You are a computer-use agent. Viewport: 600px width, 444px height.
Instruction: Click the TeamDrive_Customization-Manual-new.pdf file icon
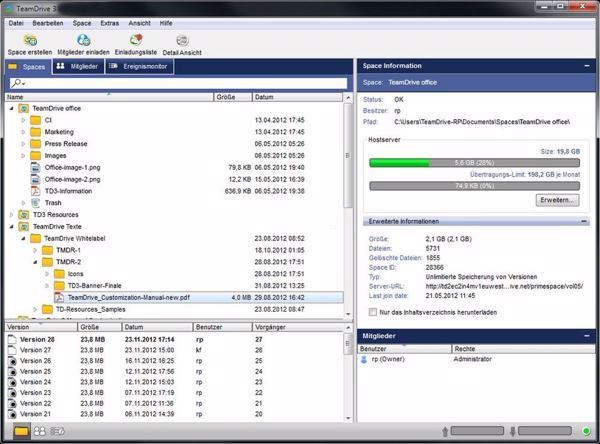[x=59, y=297]
